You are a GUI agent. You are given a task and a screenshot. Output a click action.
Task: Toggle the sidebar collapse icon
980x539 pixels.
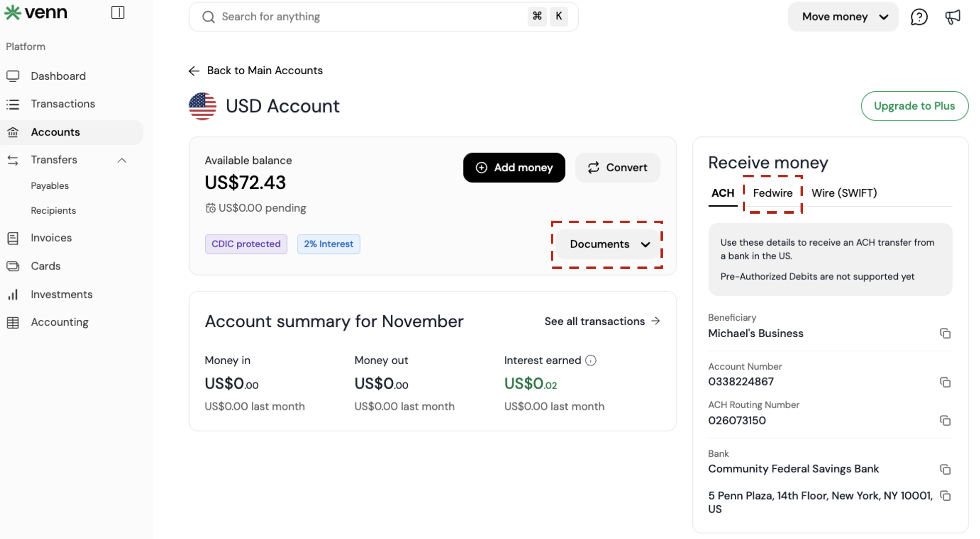[x=118, y=12]
